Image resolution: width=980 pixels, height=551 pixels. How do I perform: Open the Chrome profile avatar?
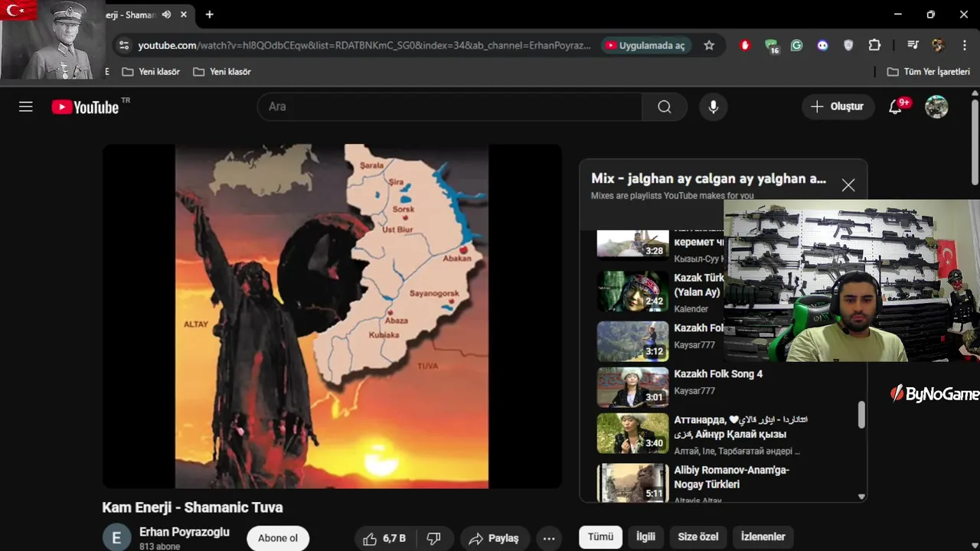coord(938,45)
